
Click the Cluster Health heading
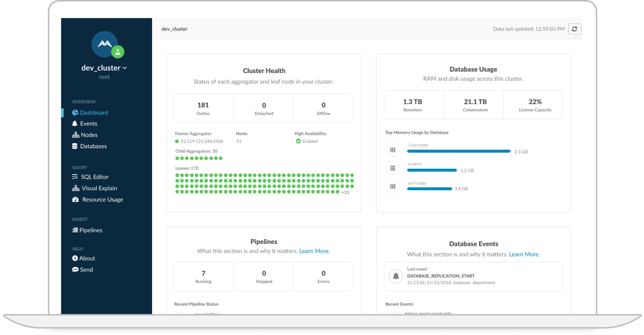tap(264, 71)
